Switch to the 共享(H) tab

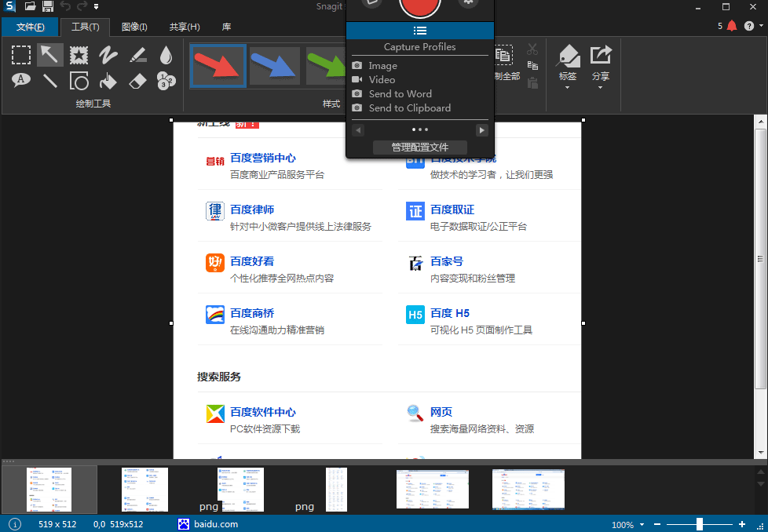pyautogui.click(x=185, y=27)
